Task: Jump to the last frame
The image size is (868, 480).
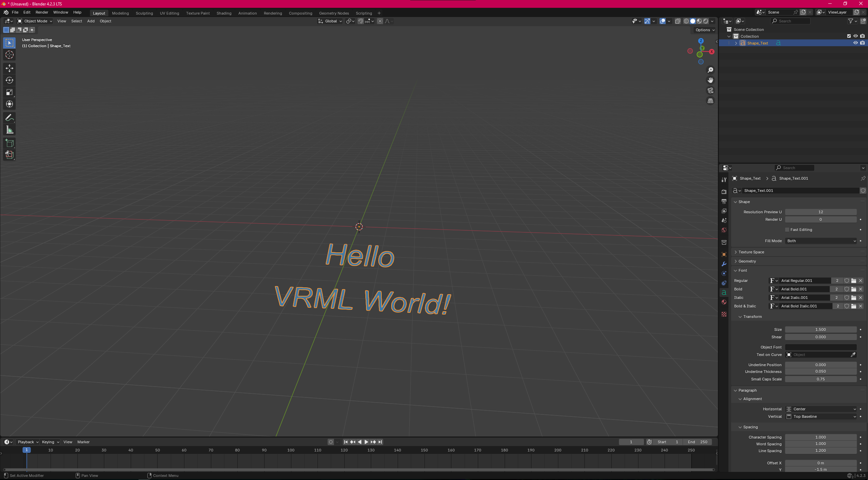Action: tap(380, 442)
